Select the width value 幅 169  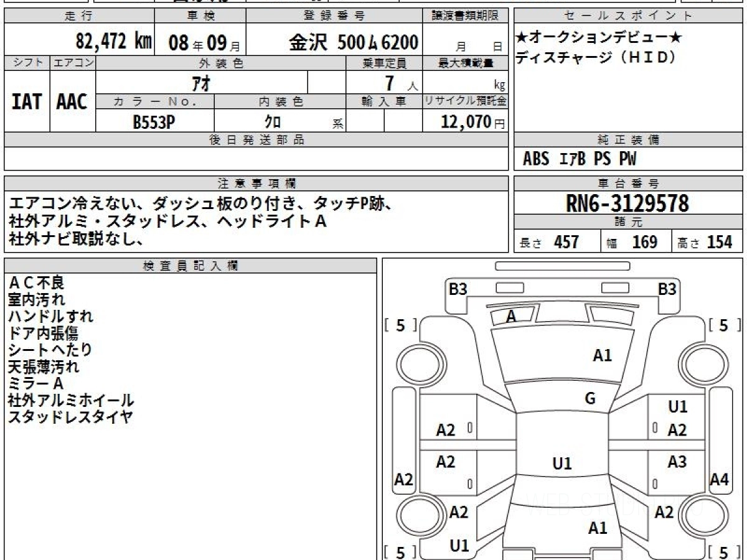pos(632,242)
